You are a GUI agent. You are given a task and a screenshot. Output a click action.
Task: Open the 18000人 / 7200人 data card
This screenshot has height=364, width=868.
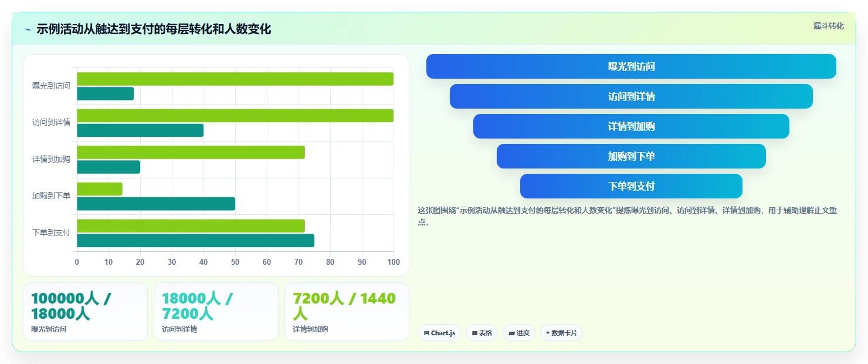pyautogui.click(x=216, y=312)
